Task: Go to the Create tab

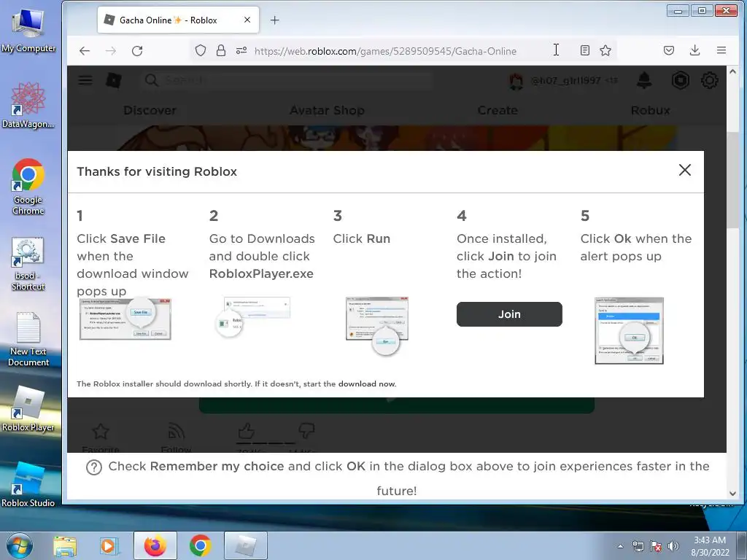Action: (498, 111)
